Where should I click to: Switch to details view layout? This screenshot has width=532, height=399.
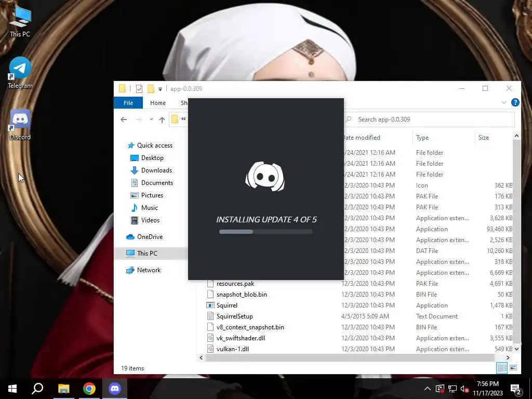pos(502,368)
